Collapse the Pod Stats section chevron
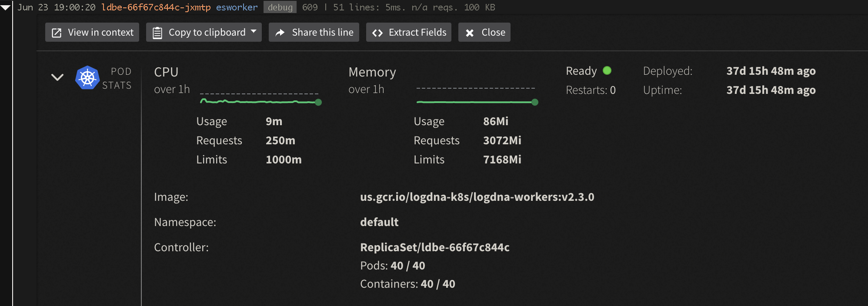The image size is (868, 306). click(x=57, y=77)
